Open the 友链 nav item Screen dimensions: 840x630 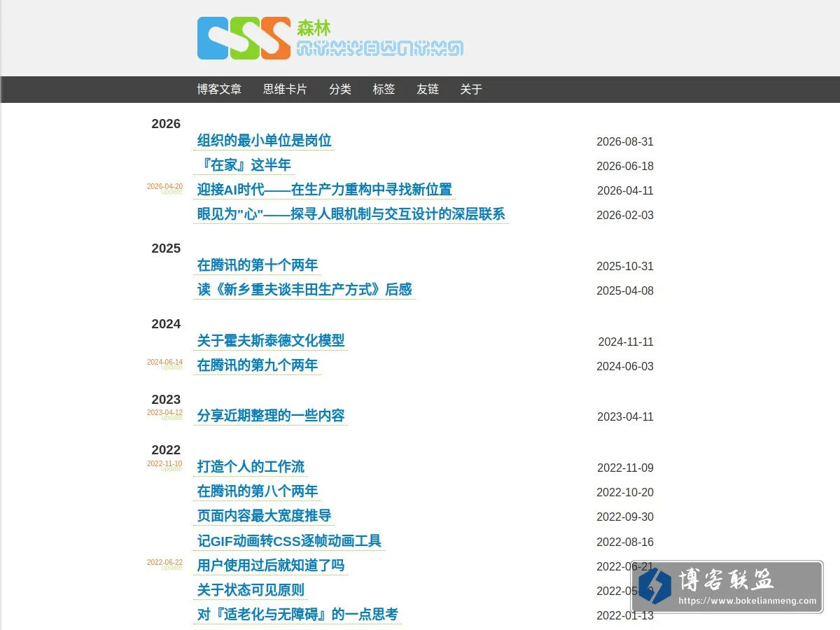[x=428, y=90]
